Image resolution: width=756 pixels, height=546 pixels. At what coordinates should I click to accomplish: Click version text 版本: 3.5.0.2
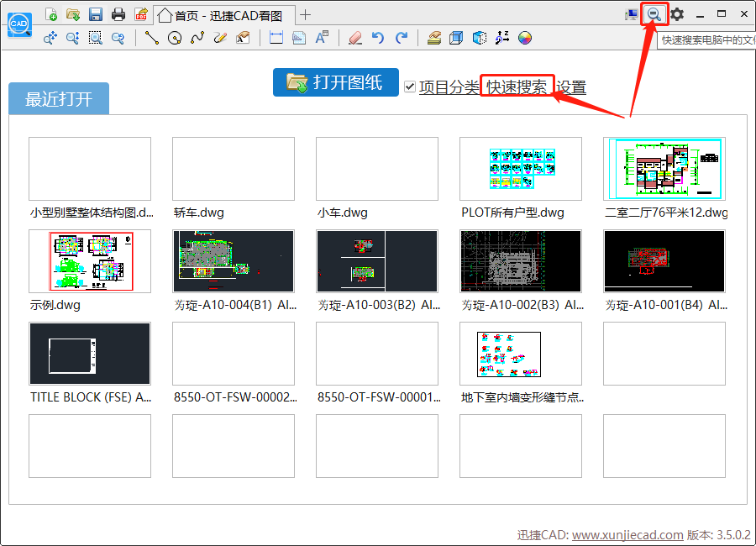719,535
